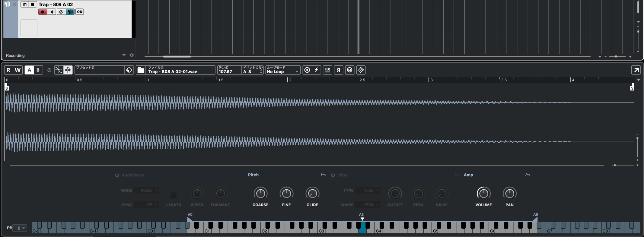Click the RESO knob

point(418,194)
